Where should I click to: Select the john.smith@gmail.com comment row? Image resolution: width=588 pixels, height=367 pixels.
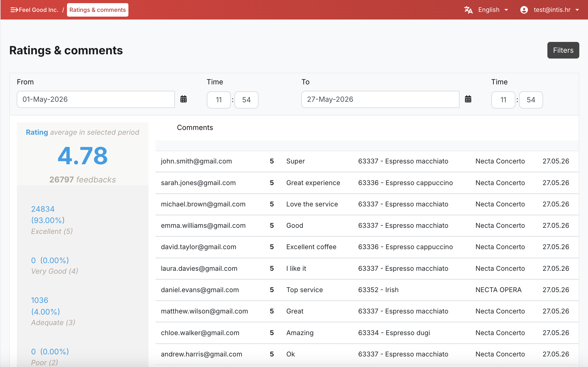click(x=367, y=161)
